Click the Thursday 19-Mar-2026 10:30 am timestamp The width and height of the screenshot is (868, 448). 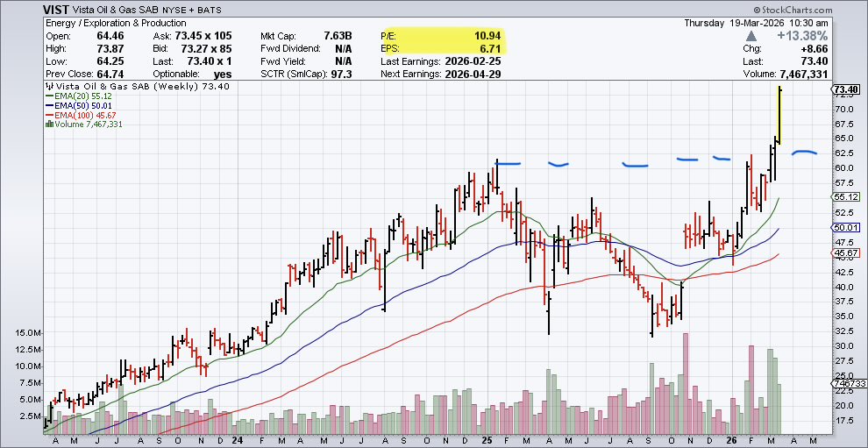756,24
